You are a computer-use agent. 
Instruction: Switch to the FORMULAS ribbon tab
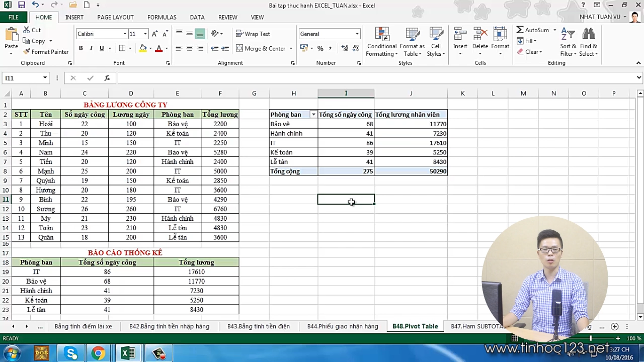(x=162, y=17)
